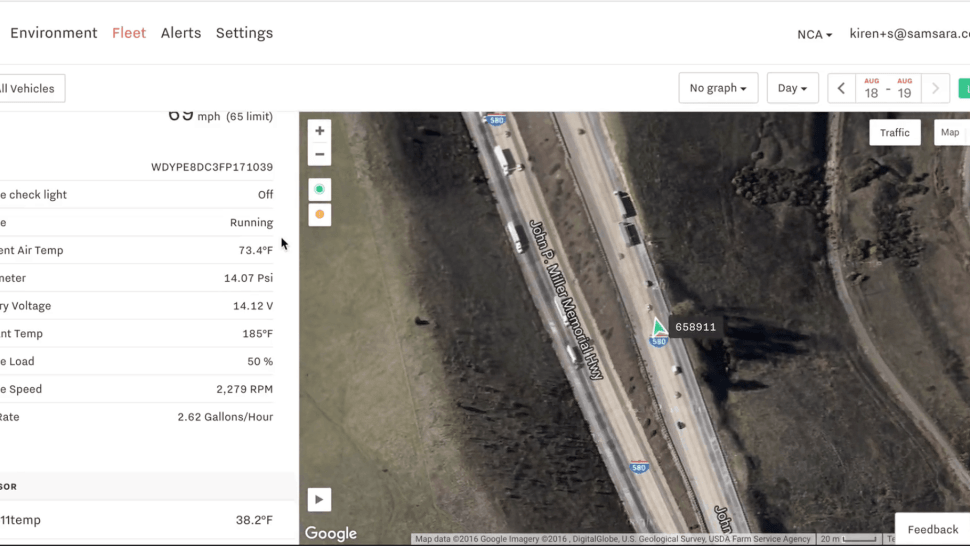The image size is (970, 546).
Task: Click the 658911 vehicle label on map
Action: point(695,327)
